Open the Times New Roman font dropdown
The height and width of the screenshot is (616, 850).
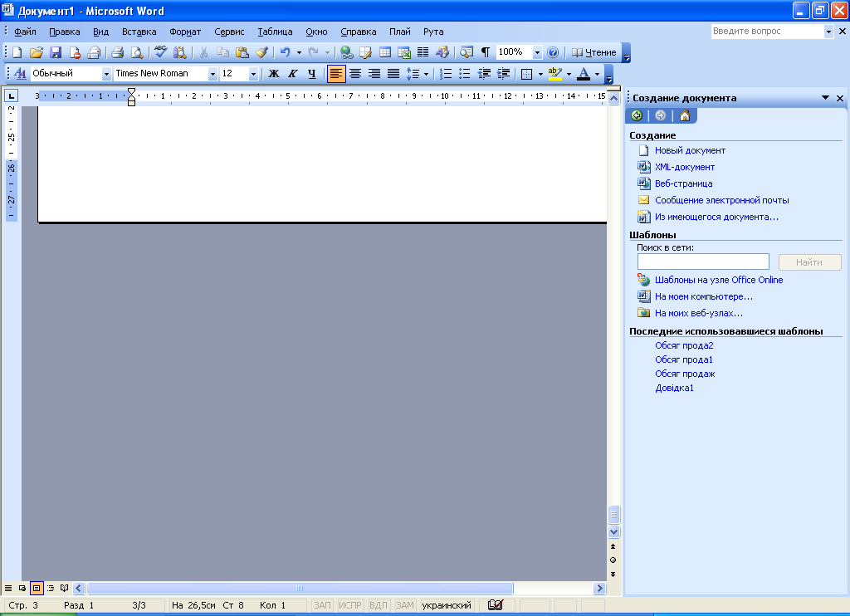tap(212, 74)
